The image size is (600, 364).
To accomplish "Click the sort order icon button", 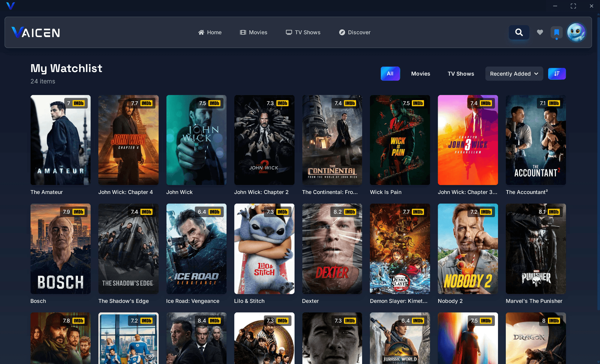I will pos(557,73).
